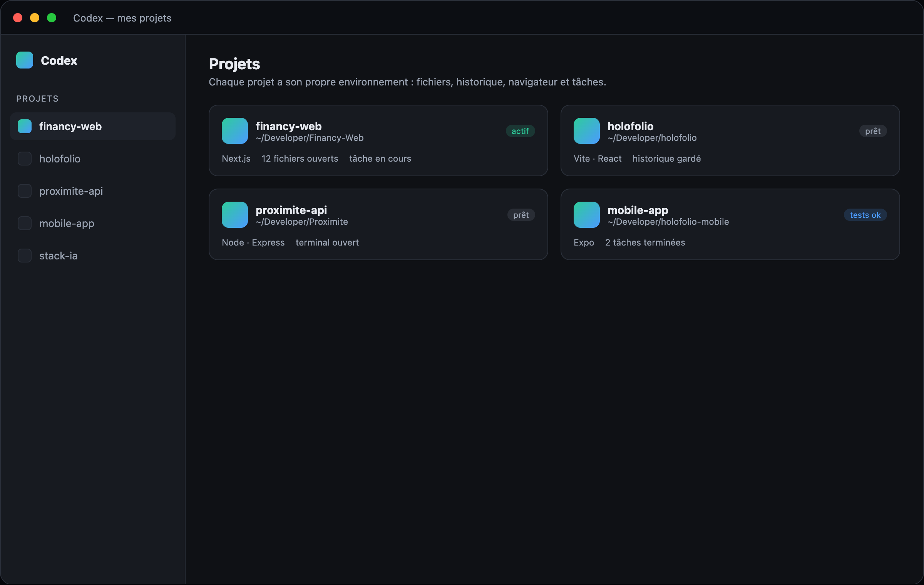Click the Codex logo icon in sidebar
This screenshot has height=585, width=924.
pos(25,60)
